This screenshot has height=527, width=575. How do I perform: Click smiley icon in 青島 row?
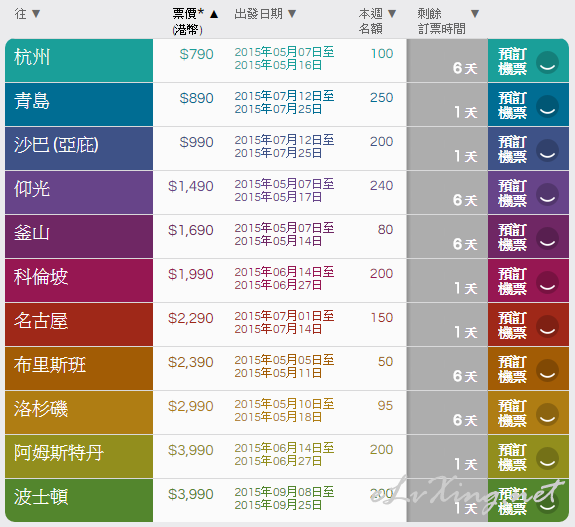[x=547, y=106]
